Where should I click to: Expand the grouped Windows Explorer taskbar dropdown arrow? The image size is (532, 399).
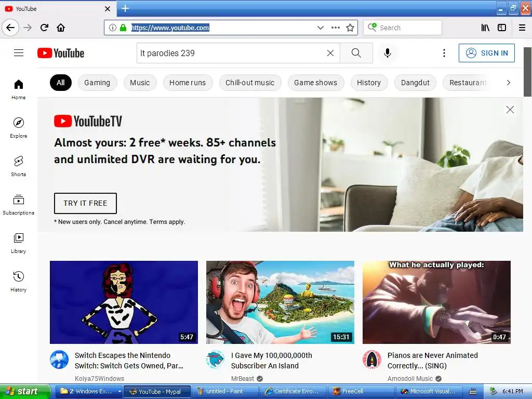119,392
